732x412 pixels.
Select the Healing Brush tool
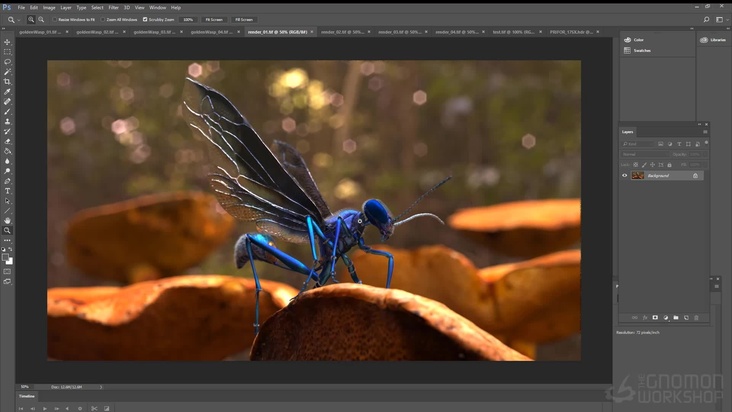(7, 101)
